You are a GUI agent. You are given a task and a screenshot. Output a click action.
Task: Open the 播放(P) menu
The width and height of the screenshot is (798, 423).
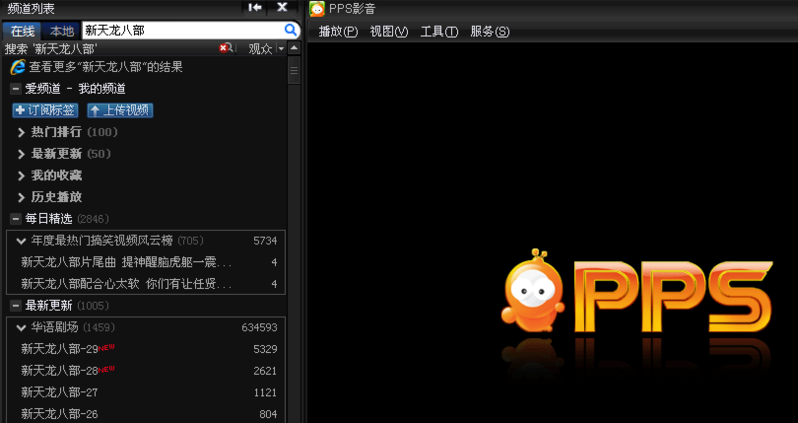tap(337, 32)
